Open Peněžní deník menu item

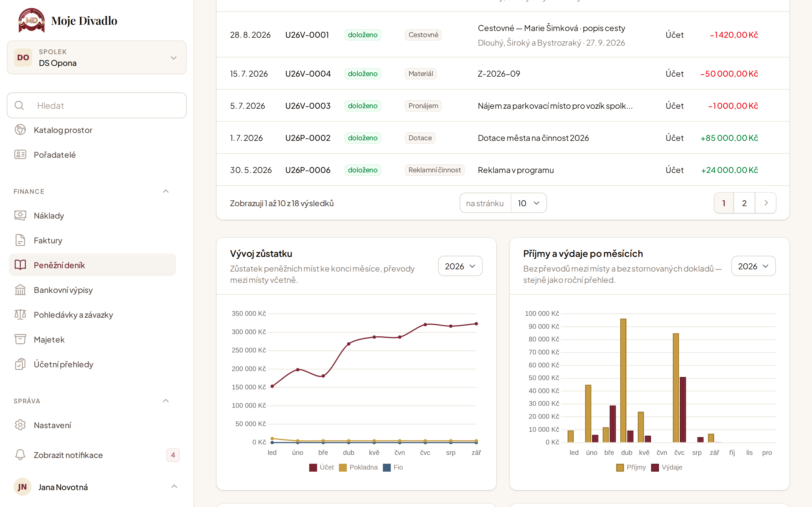[92, 265]
